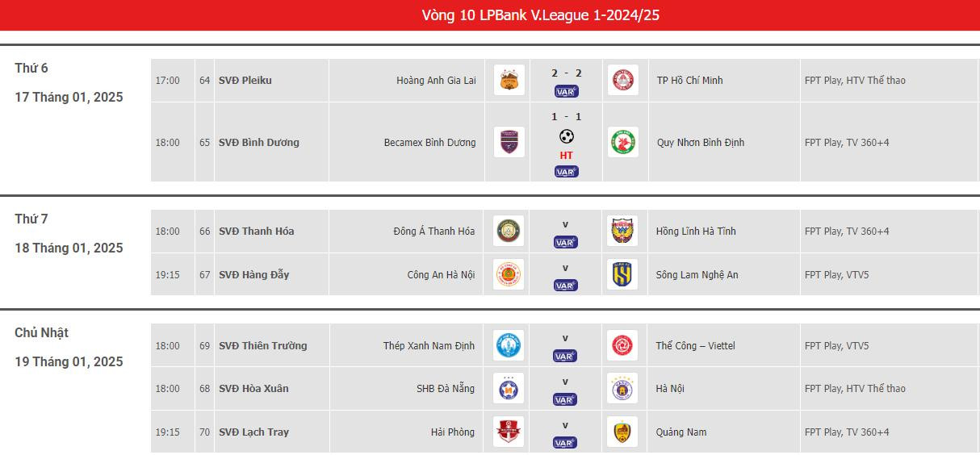980x455 pixels.
Task: Click the Hải Phòng club logo
Action: click(x=509, y=432)
